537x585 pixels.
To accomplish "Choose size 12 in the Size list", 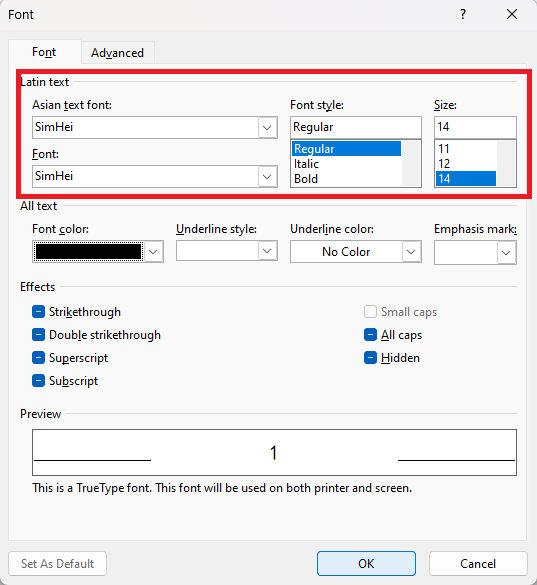I will [444, 163].
